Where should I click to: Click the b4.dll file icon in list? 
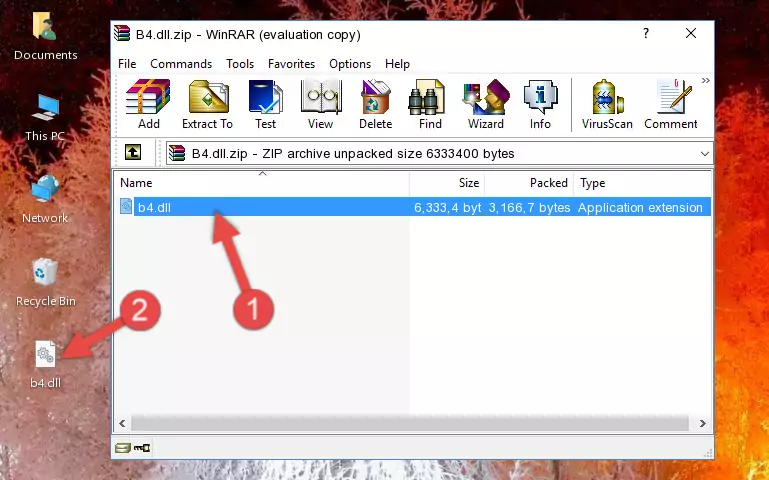pyautogui.click(x=126, y=206)
